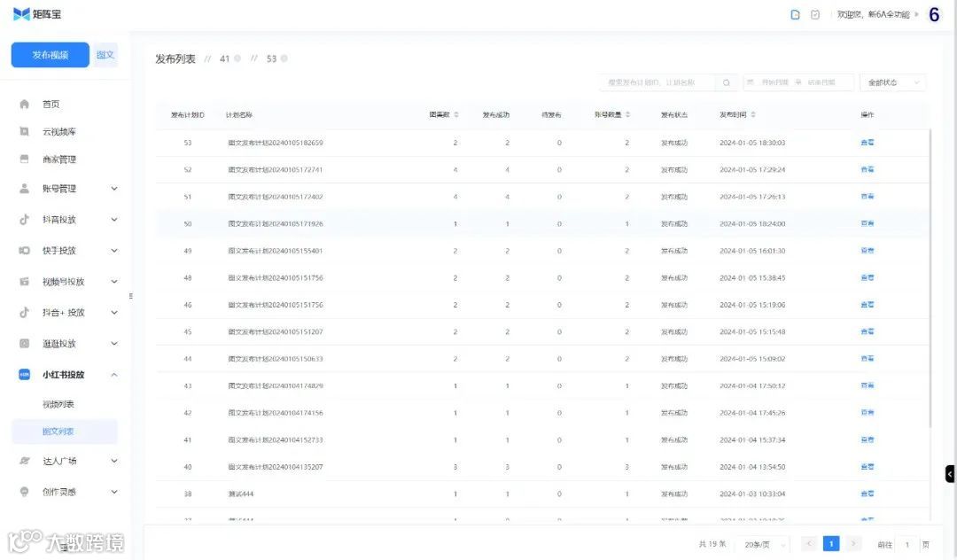957x560 pixels.
Task: Select 视频列表 submenu item
Action: [x=58, y=404]
